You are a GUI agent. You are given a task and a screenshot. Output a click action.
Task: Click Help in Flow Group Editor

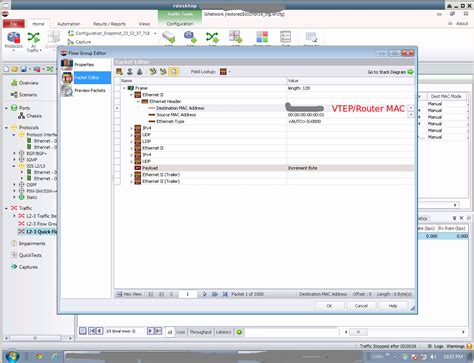click(x=393, y=306)
